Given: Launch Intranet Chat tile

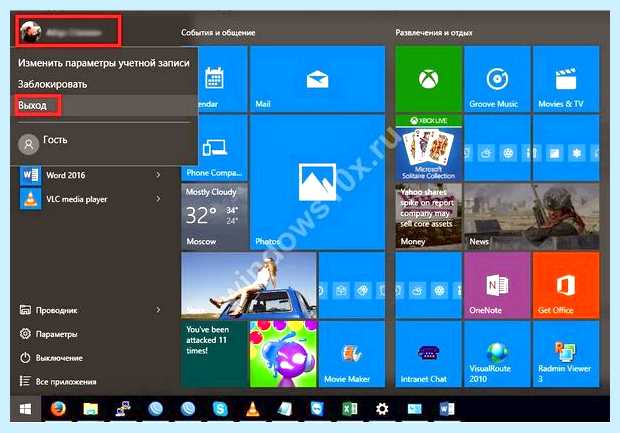Looking at the screenshot, I should click(x=429, y=354).
